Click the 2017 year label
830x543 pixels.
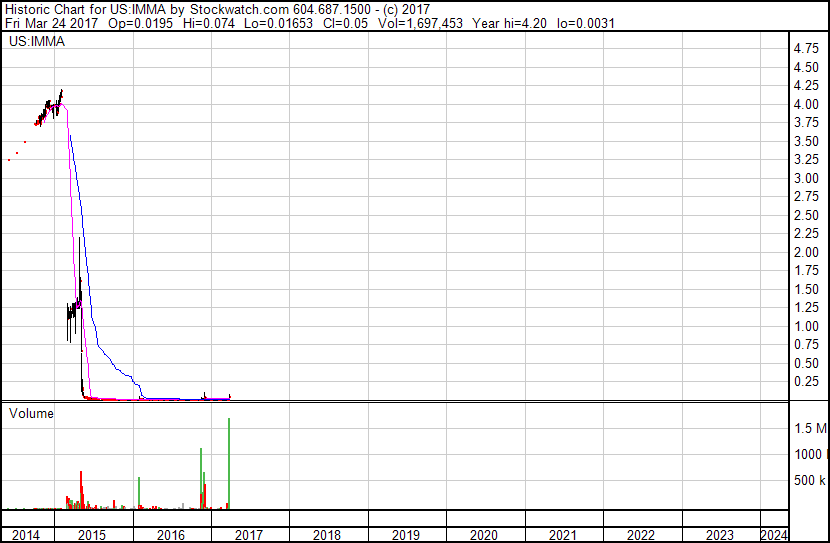(x=249, y=535)
